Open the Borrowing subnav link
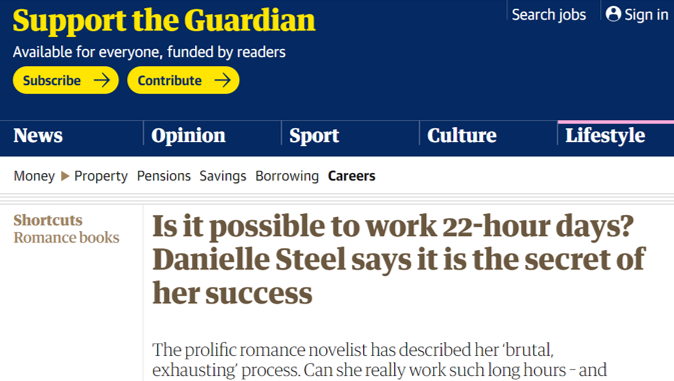Image resolution: width=674 pixels, height=381 pixels. pyautogui.click(x=287, y=176)
